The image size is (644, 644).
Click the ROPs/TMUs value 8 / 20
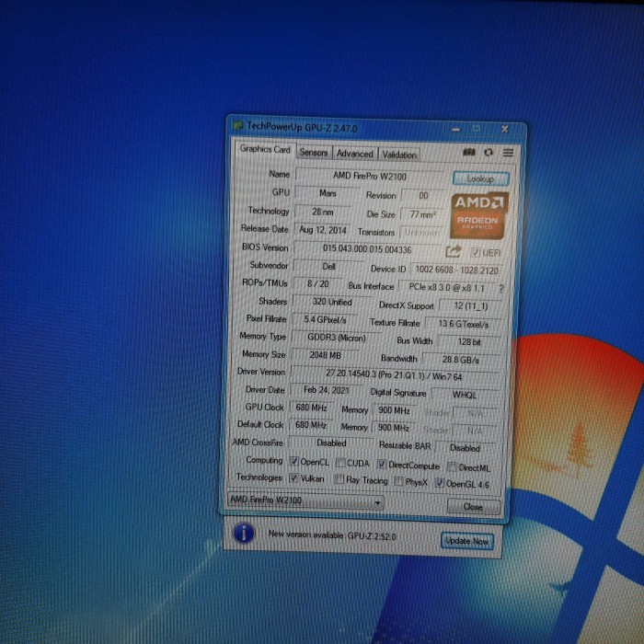pos(317,283)
